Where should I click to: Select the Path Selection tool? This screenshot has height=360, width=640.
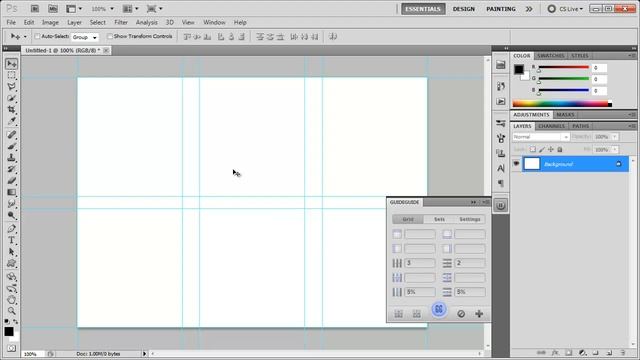tap(11, 252)
